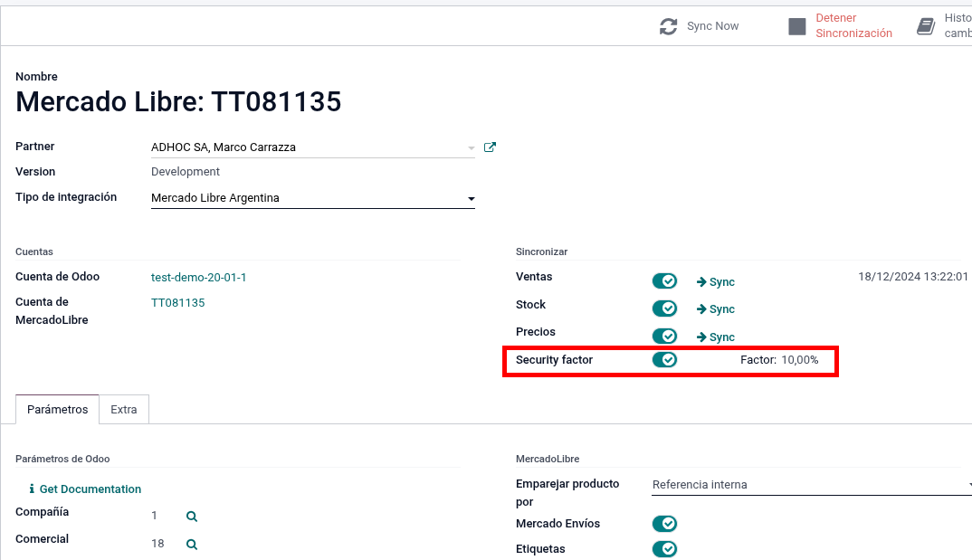Click the Cuenta de Odoo label
This screenshot has height=560, width=972.
[x=58, y=276]
